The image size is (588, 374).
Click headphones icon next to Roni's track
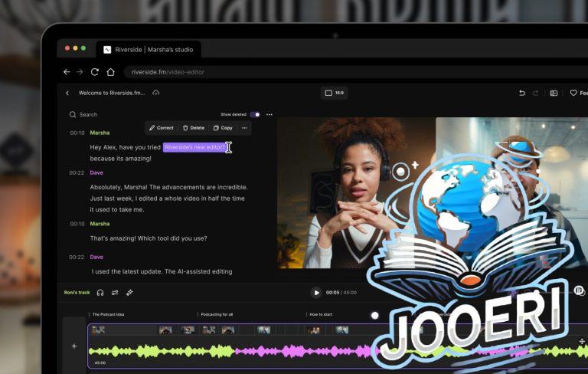(100, 293)
